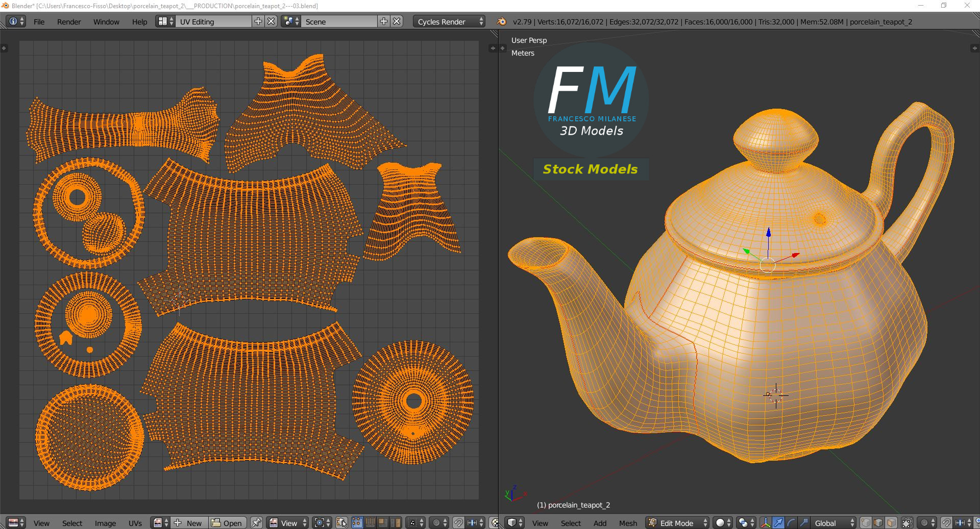Open the UV editor Select menu
The height and width of the screenshot is (529, 980).
click(72, 523)
